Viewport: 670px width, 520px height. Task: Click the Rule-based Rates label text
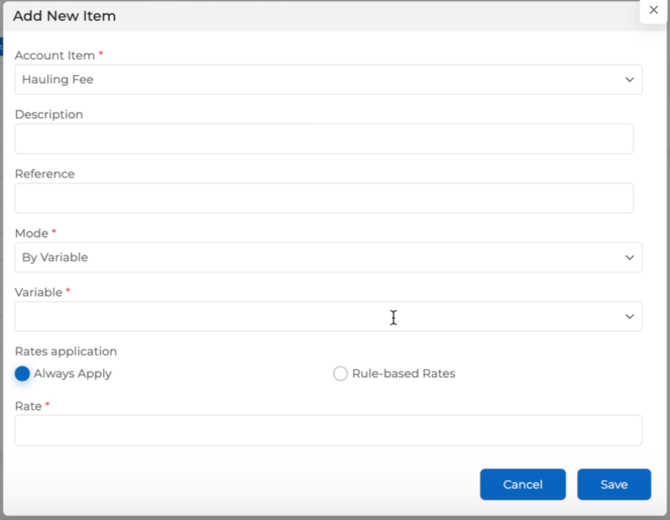[x=403, y=374]
